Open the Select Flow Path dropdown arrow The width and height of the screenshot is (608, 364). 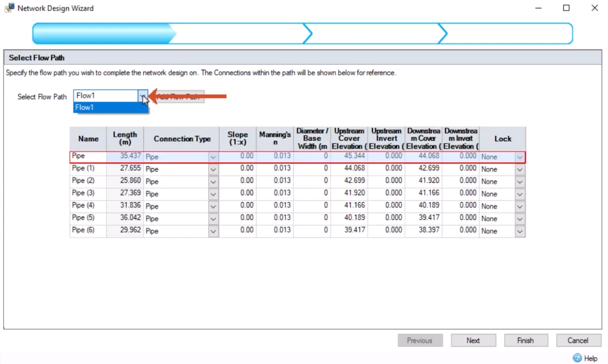tap(143, 96)
